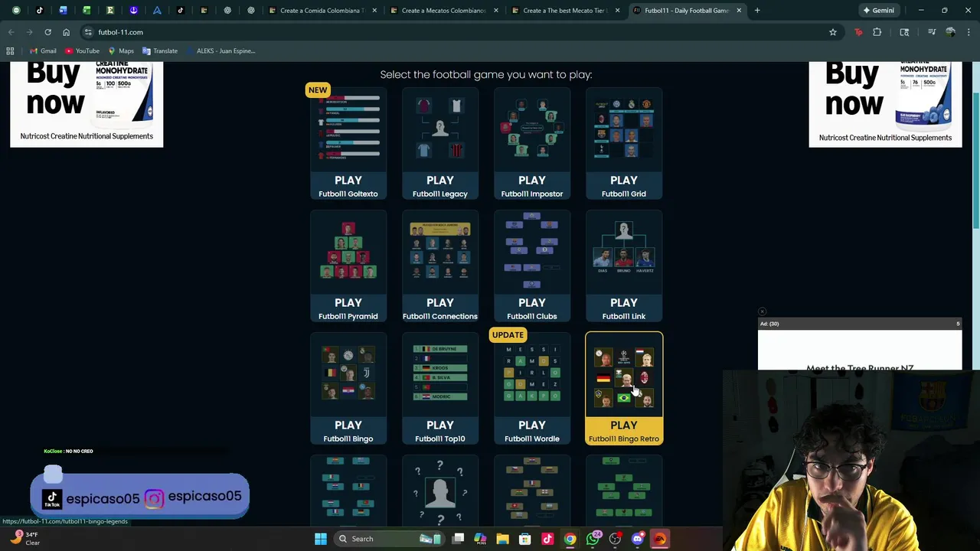The image size is (980, 551).
Task: Play the Futbol11 Grid game
Action: 624,144
